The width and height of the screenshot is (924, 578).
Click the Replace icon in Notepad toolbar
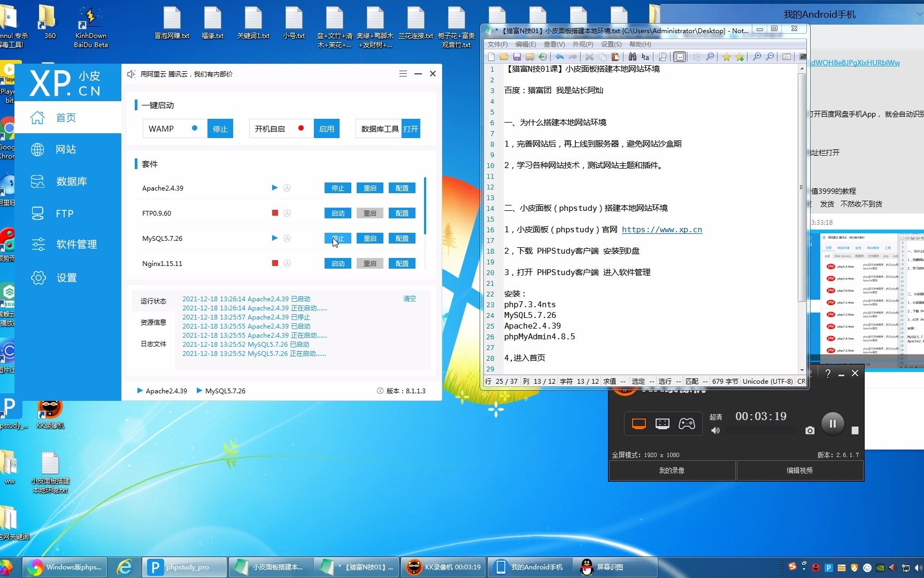(x=645, y=57)
